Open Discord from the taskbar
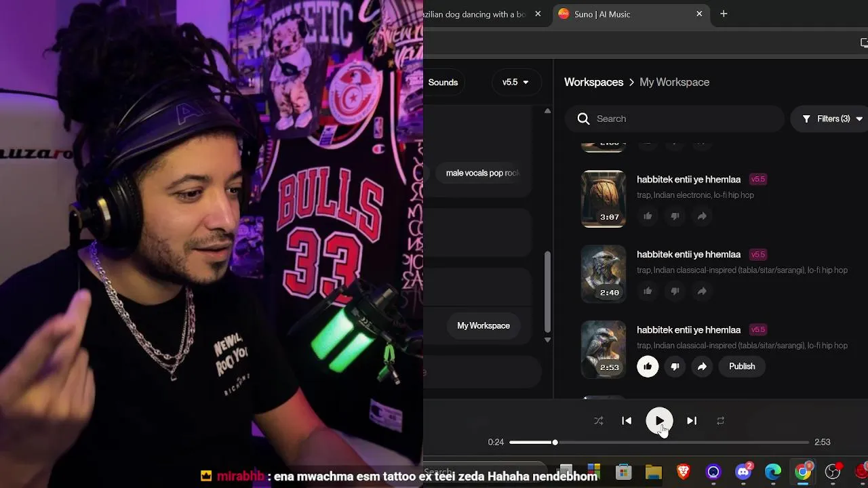This screenshot has height=488, width=868. click(743, 472)
